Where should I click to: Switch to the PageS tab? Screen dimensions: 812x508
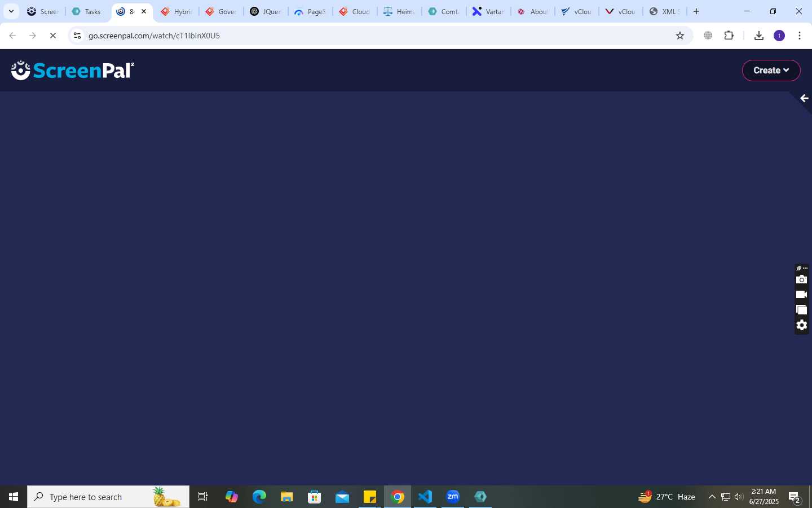tap(310, 11)
